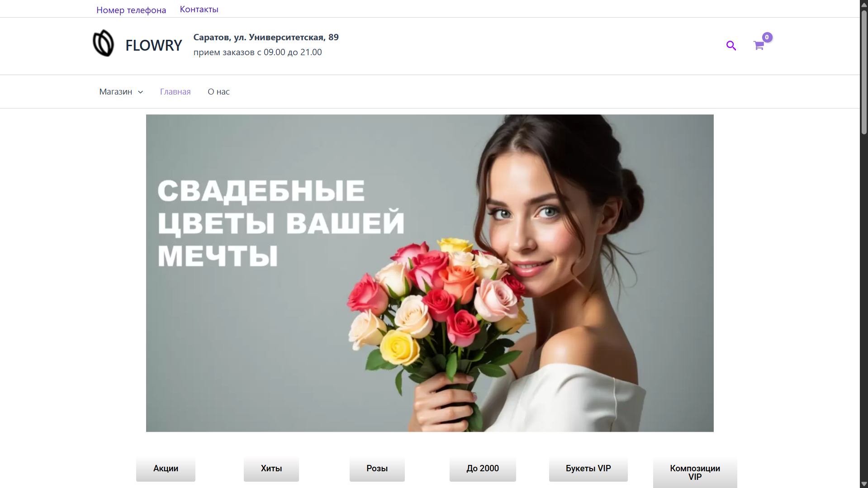Go to the Главная page
Screen dimensions: 868x488
[175, 92]
